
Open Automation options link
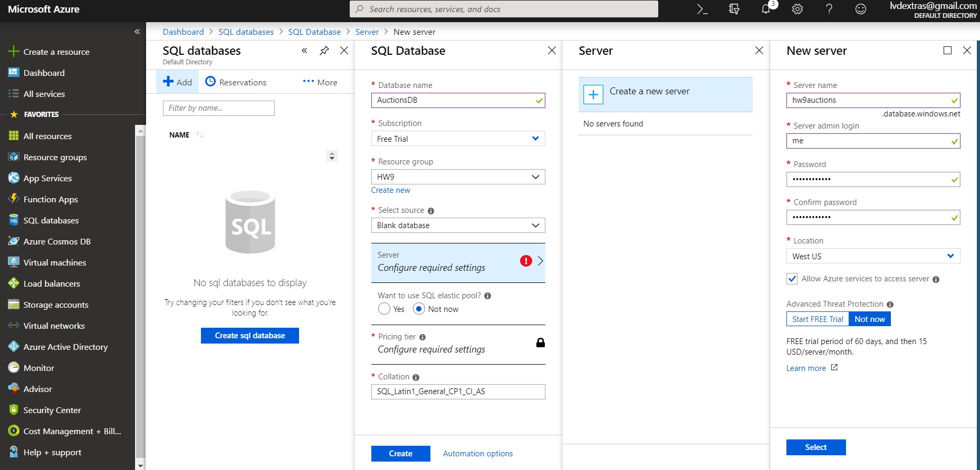point(477,454)
